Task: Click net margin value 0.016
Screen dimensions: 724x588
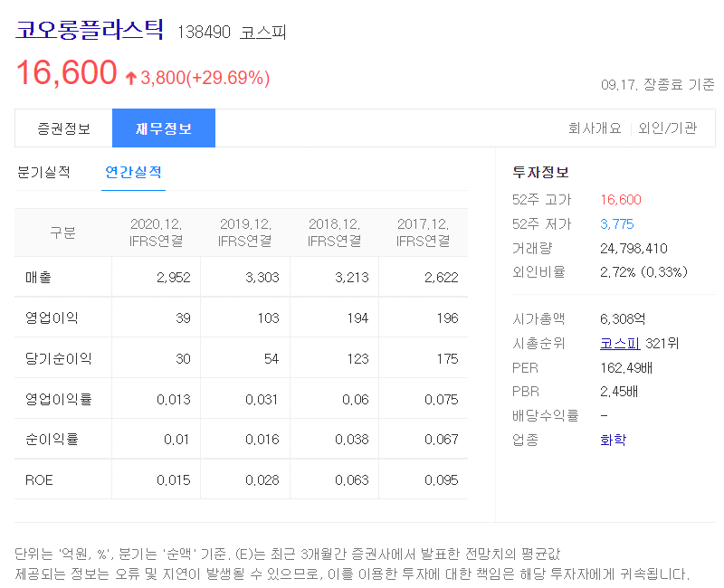Action: [262, 439]
